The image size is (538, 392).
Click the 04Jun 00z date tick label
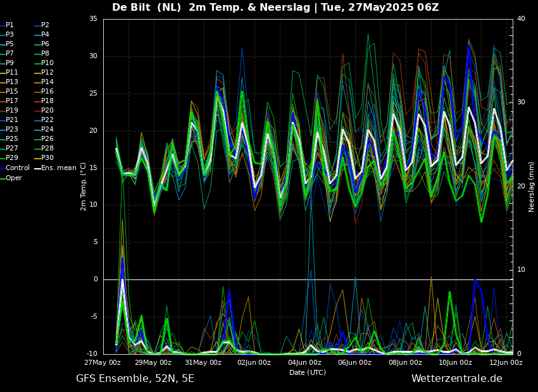click(304, 363)
